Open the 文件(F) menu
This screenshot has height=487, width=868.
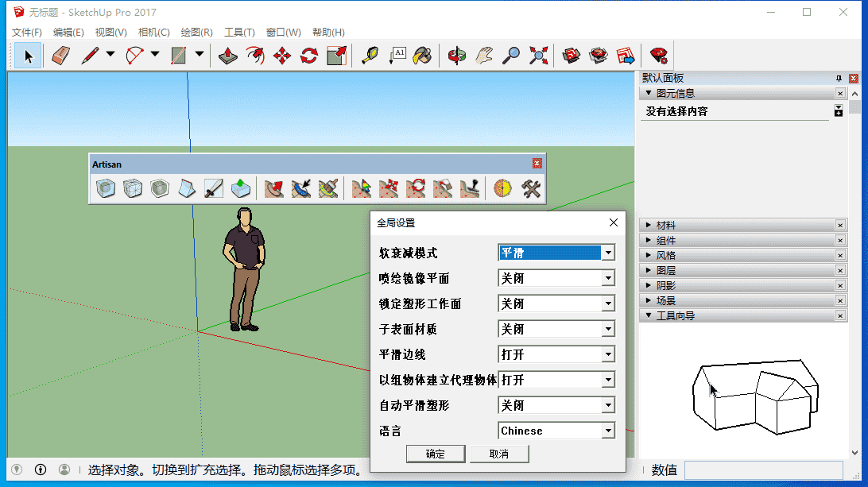[x=26, y=32]
